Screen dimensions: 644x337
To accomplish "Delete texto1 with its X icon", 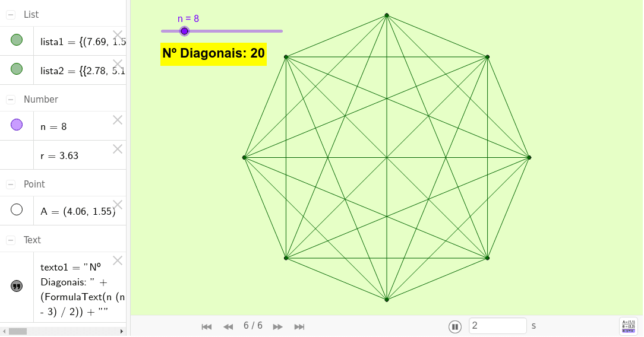I will [x=118, y=260].
